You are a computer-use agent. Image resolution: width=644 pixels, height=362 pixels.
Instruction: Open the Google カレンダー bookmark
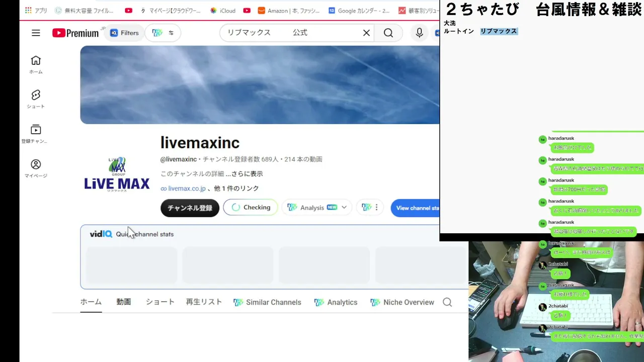(359, 11)
